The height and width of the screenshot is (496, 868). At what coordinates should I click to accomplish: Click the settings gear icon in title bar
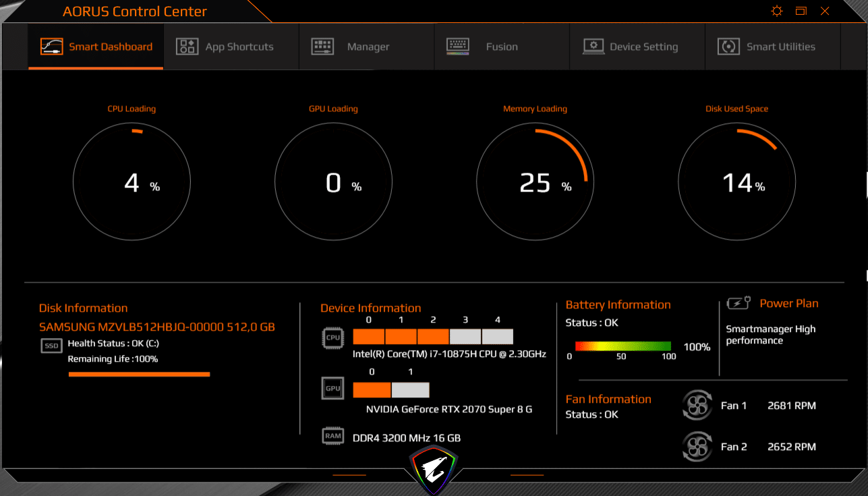[x=777, y=11]
